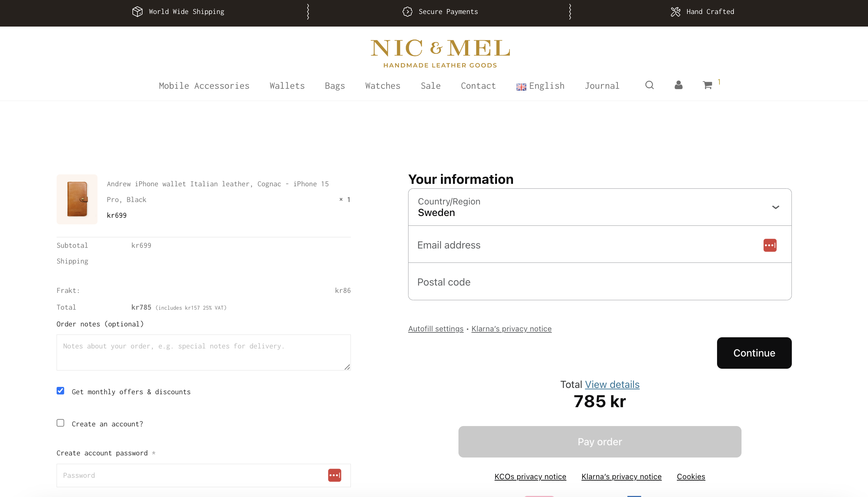Click the NIC & MEL logo
Viewport: 868px width, 497px height.
tap(440, 53)
